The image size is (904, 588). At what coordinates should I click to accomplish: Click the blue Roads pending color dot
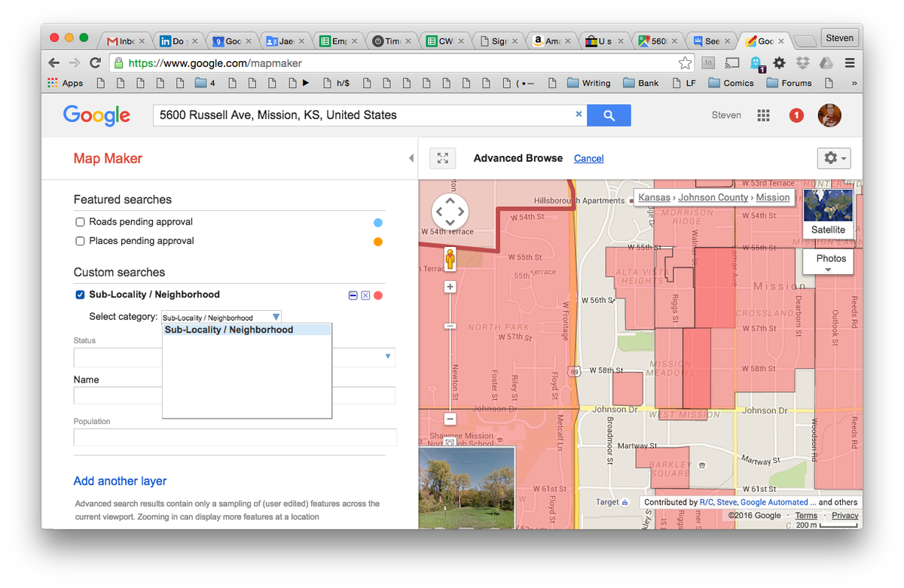point(377,222)
